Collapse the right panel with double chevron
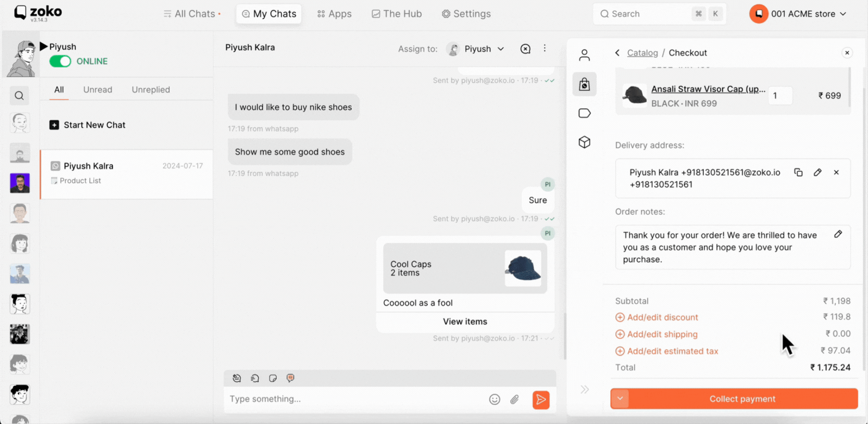 pos(585,390)
